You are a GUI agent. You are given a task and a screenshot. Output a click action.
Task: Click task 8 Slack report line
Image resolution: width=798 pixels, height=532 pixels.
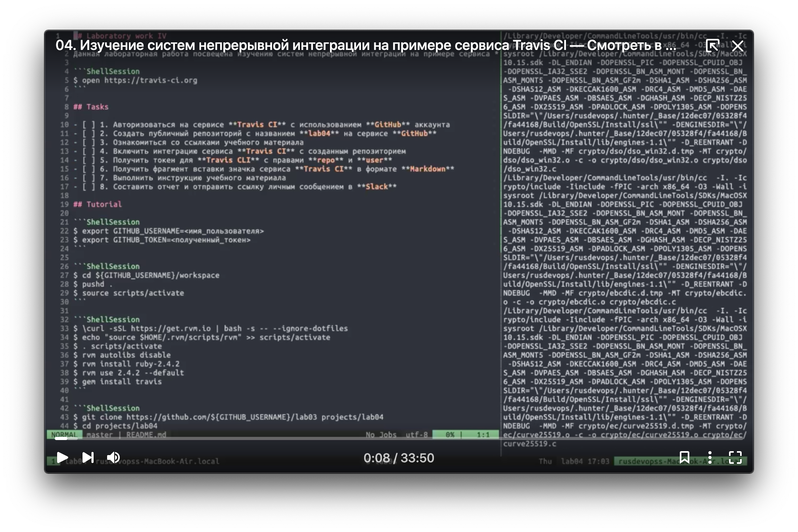pyautogui.click(x=235, y=187)
